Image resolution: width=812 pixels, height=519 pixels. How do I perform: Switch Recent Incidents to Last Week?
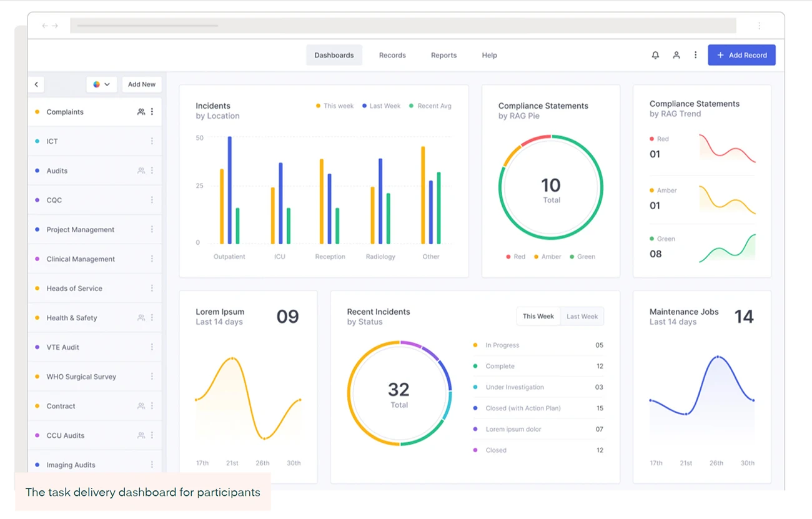tap(582, 317)
